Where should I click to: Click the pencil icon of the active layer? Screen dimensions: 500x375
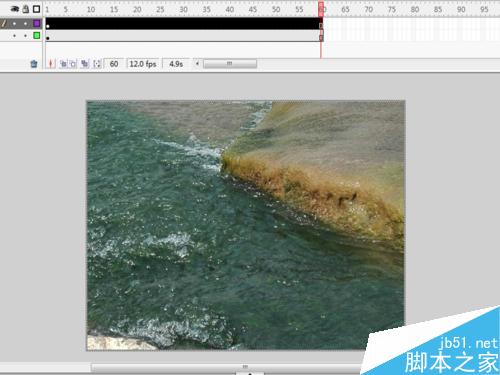point(4,24)
